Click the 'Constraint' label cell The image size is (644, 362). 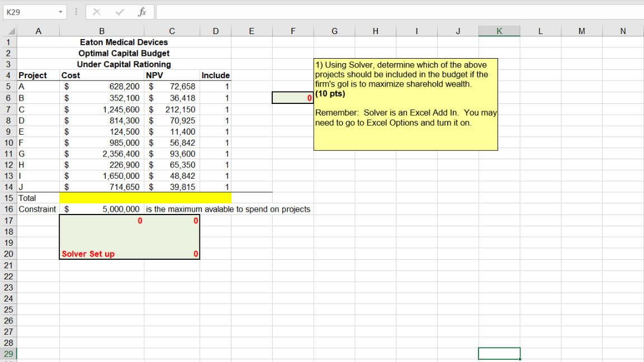coord(38,209)
